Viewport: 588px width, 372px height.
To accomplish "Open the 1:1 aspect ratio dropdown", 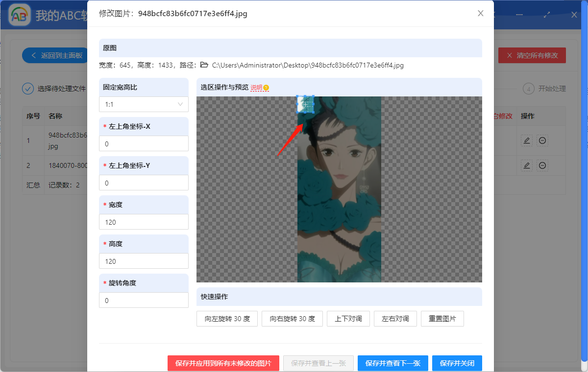I will pos(144,104).
